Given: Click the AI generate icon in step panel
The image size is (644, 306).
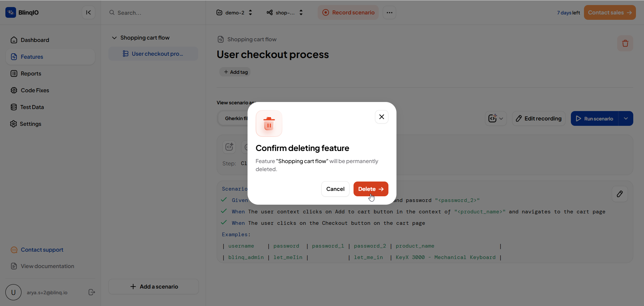Looking at the screenshot, I should [x=229, y=147].
